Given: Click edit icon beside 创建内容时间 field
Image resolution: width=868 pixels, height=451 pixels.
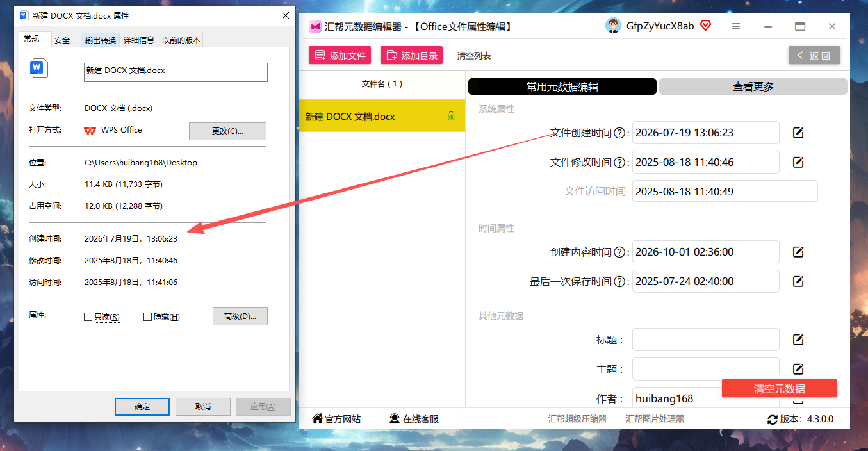Looking at the screenshot, I should pos(798,252).
